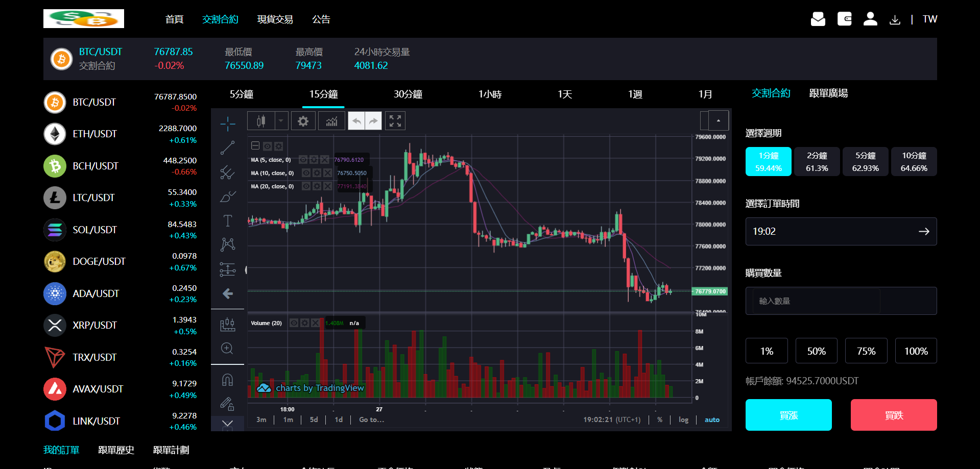
Task: Open the indicators chart icon
Action: (x=332, y=121)
